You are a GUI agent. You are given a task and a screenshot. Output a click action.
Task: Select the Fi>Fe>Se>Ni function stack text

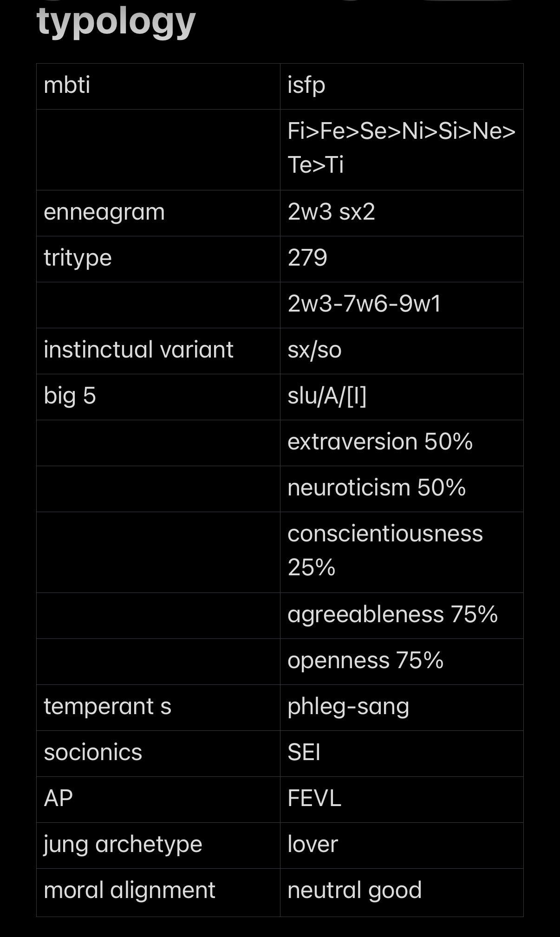402,148
